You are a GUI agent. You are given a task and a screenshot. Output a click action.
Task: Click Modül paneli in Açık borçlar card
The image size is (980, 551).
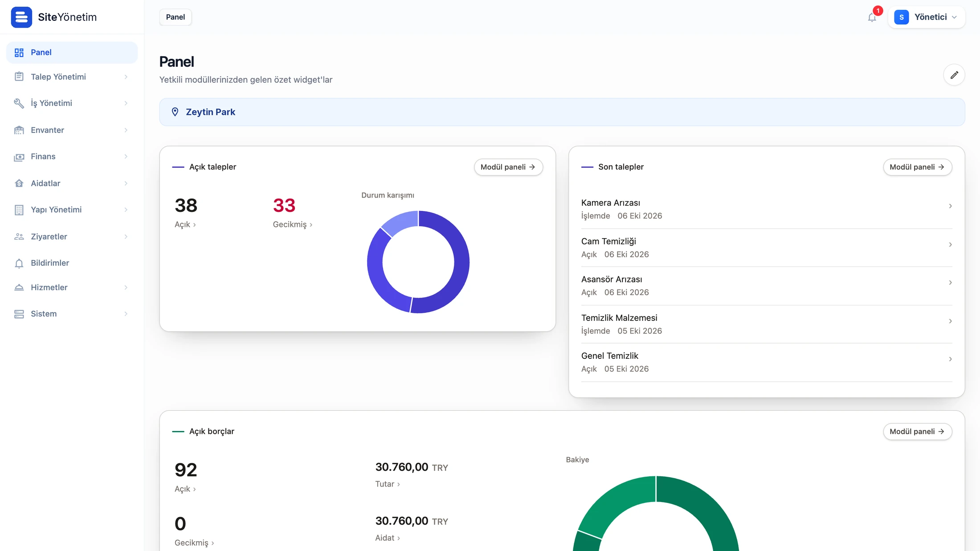pos(917,431)
